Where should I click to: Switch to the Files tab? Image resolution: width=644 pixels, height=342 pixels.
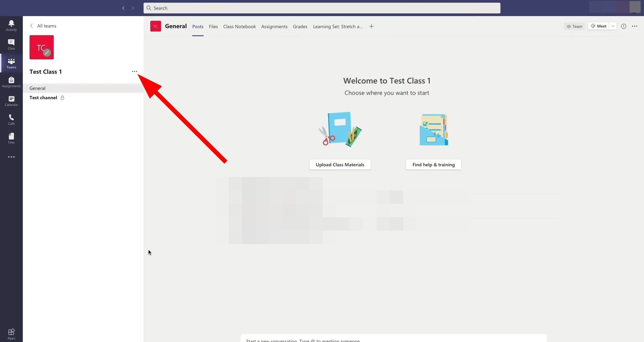(x=213, y=26)
